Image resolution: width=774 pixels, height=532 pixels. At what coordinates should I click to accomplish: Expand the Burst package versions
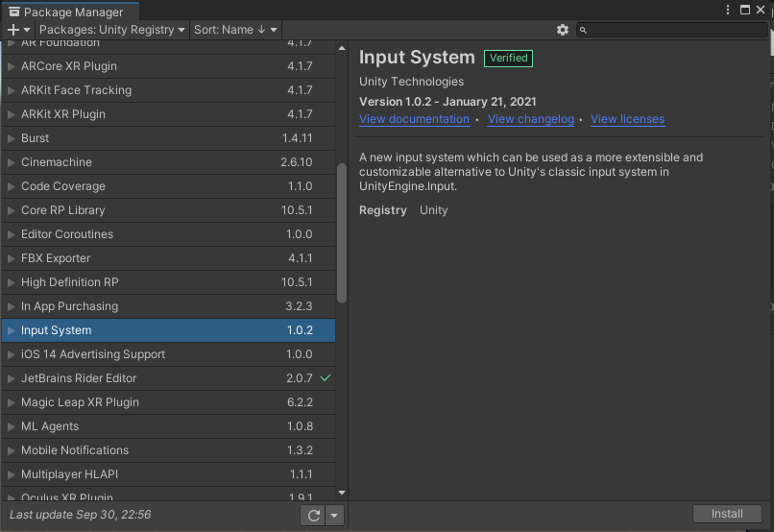tap(11, 138)
